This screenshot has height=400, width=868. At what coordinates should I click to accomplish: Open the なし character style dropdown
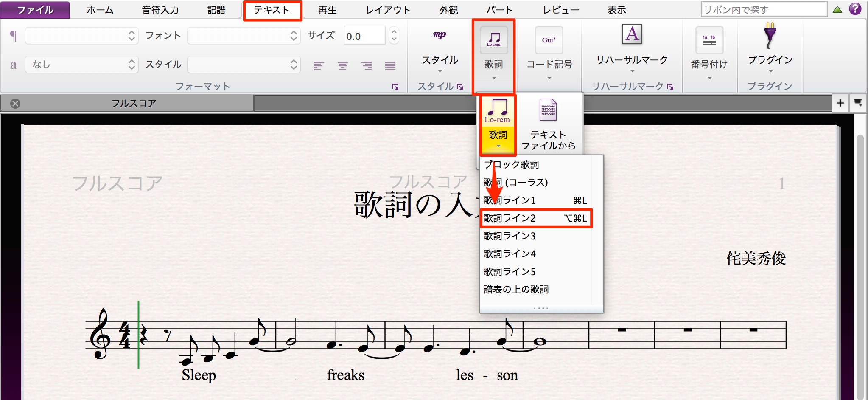(82, 65)
